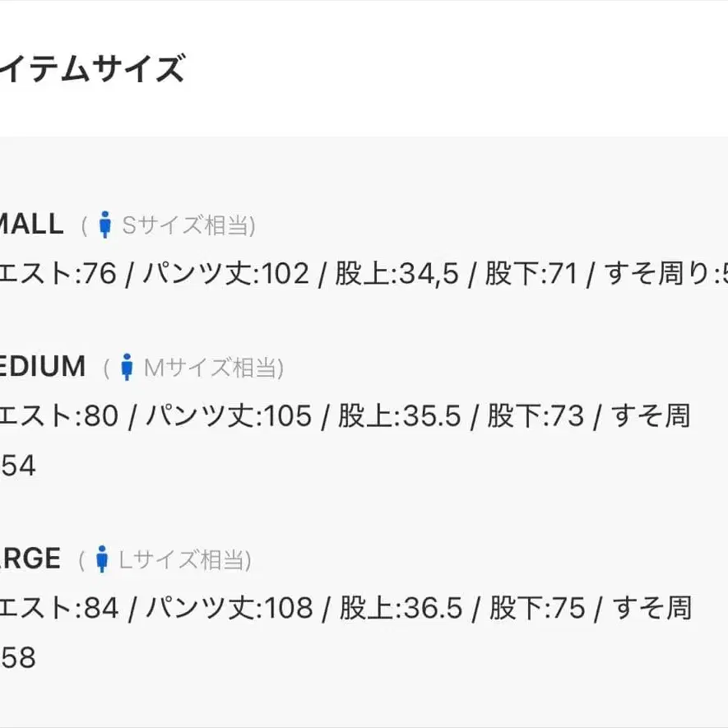This screenshot has width=728, height=728.
Task: Click the blue person icon beside Sサイズ相当
Action: [x=104, y=225]
